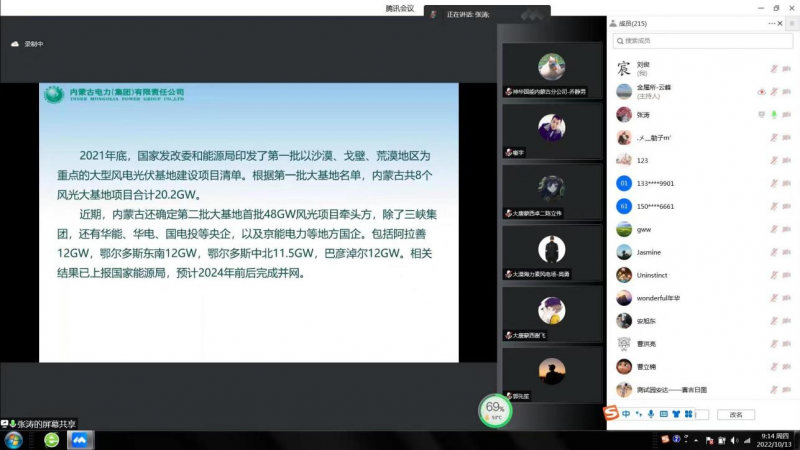Click the 改名 rename button

pyautogui.click(x=736, y=415)
